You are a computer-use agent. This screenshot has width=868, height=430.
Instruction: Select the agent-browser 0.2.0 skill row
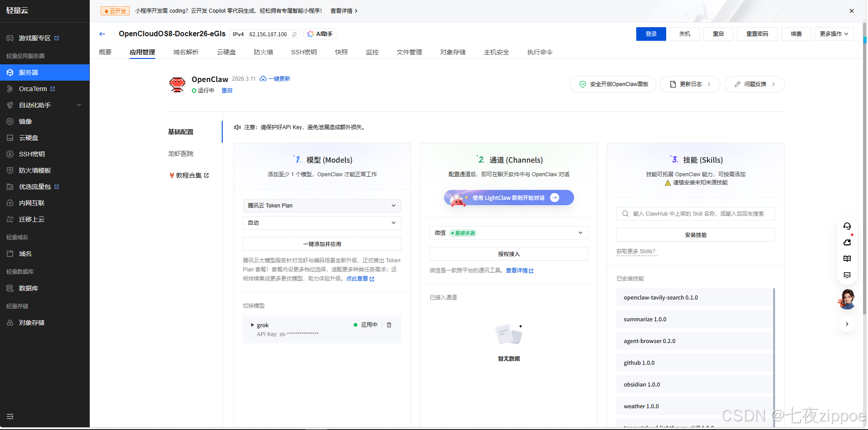coord(694,341)
